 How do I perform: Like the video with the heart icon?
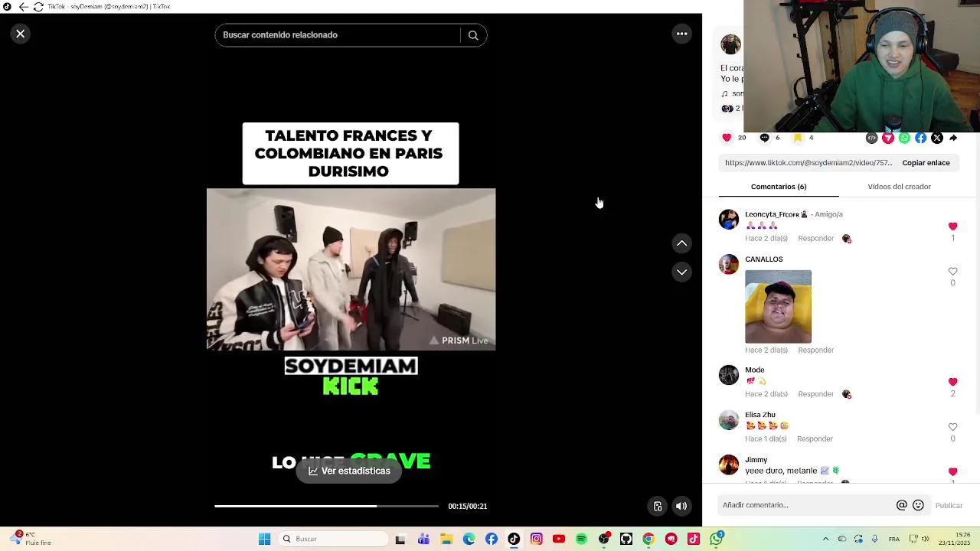727,138
